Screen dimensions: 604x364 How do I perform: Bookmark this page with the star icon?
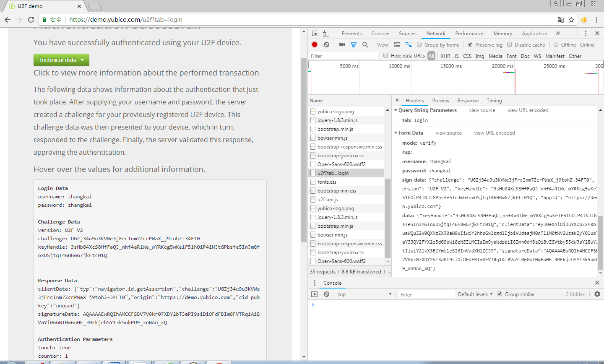tap(571, 20)
